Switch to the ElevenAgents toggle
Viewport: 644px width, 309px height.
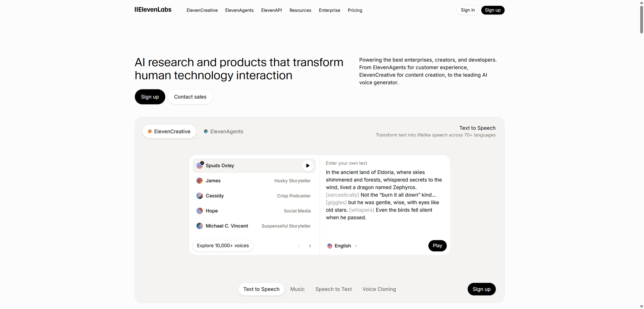[x=223, y=131]
